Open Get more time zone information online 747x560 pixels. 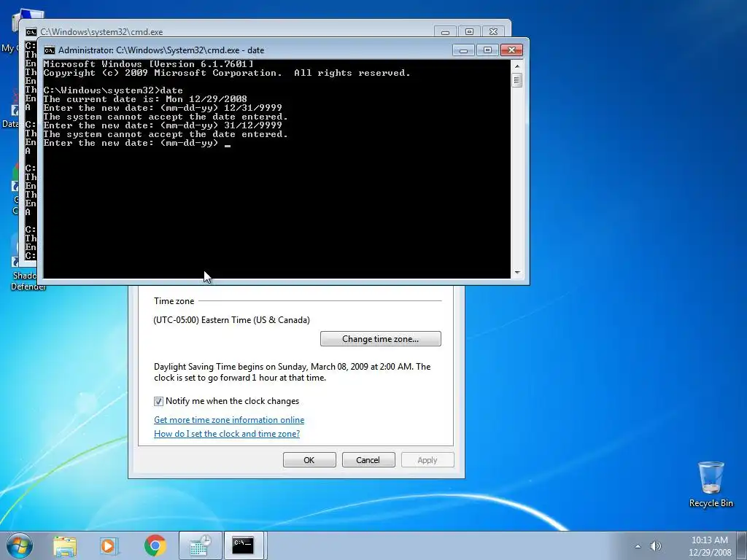click(229, 420)
